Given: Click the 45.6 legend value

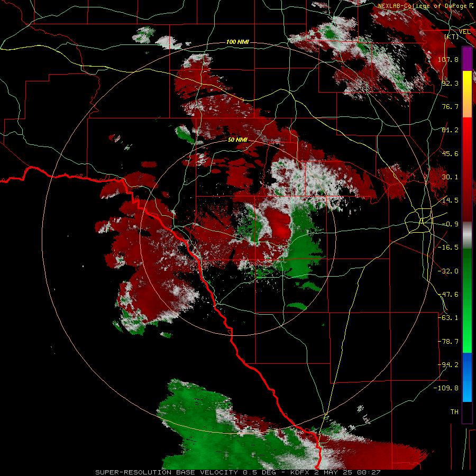Looking at the screenshot, I should [450, 153].
